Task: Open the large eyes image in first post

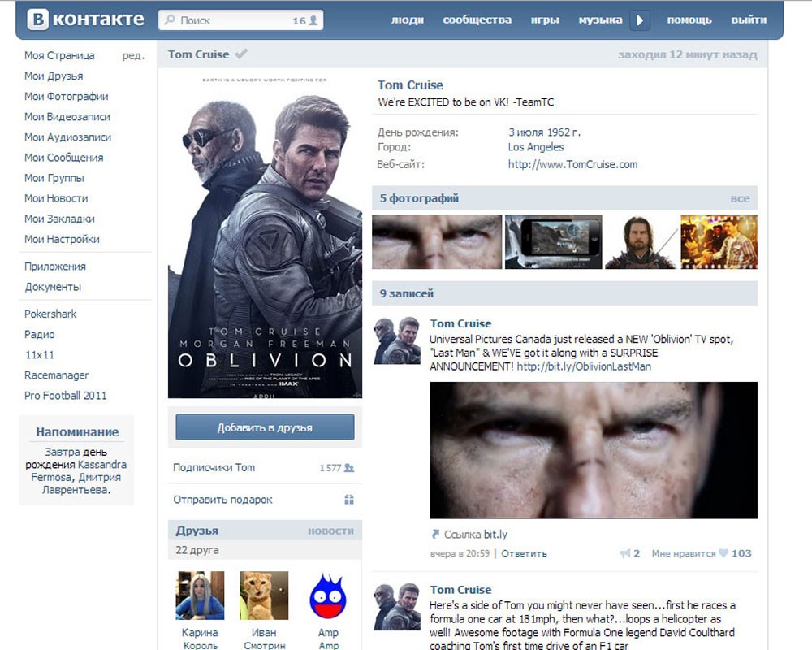Action: point(594,450)
